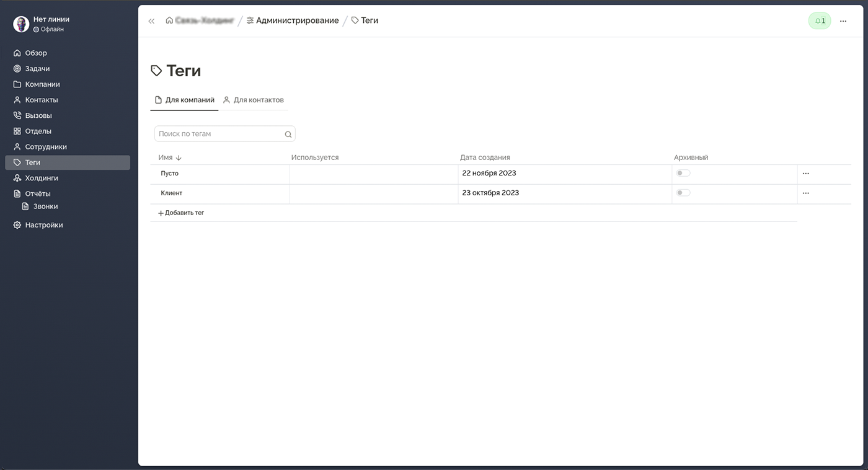Open Задачи via its target icon
This screenshot has height=470, width=868.
tap(17, 69)
